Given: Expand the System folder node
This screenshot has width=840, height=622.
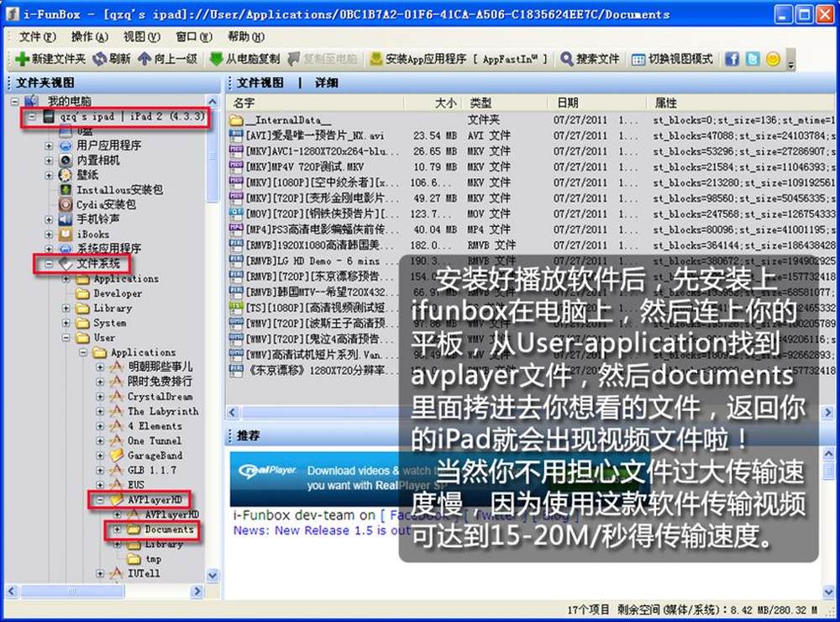Looking at the screenshot, I should click(x=66, y=323).
